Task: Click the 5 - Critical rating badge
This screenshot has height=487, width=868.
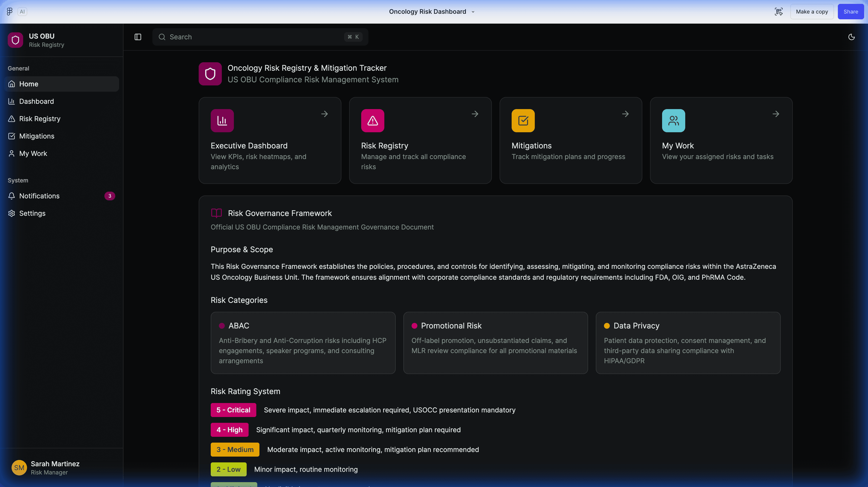Action: click(x=233, y=410)
